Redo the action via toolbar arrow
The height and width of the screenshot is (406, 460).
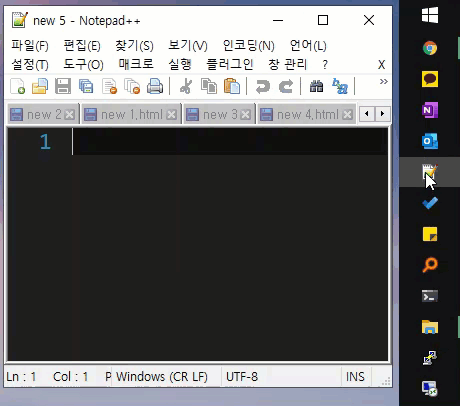click(286, 86)
